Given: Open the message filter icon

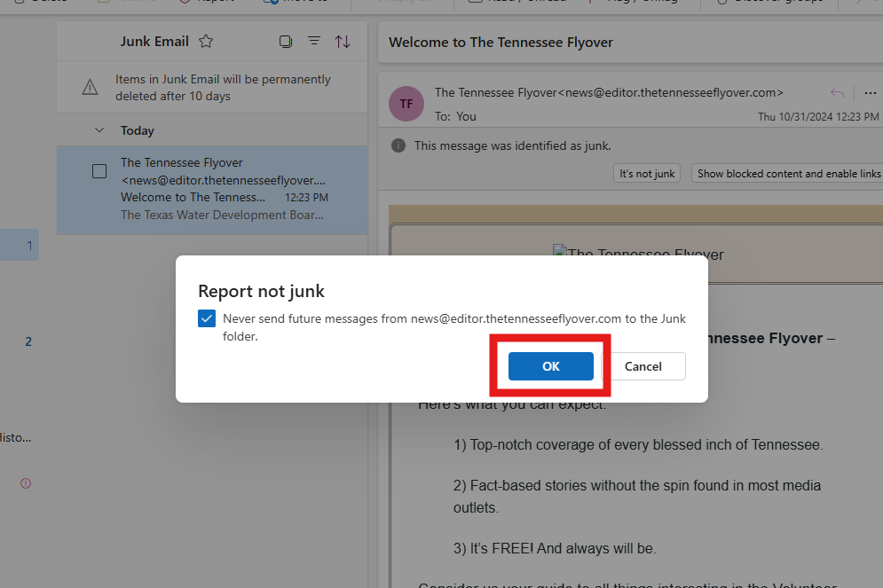Looking at the screenshot, I should click(x=314, y=41).
